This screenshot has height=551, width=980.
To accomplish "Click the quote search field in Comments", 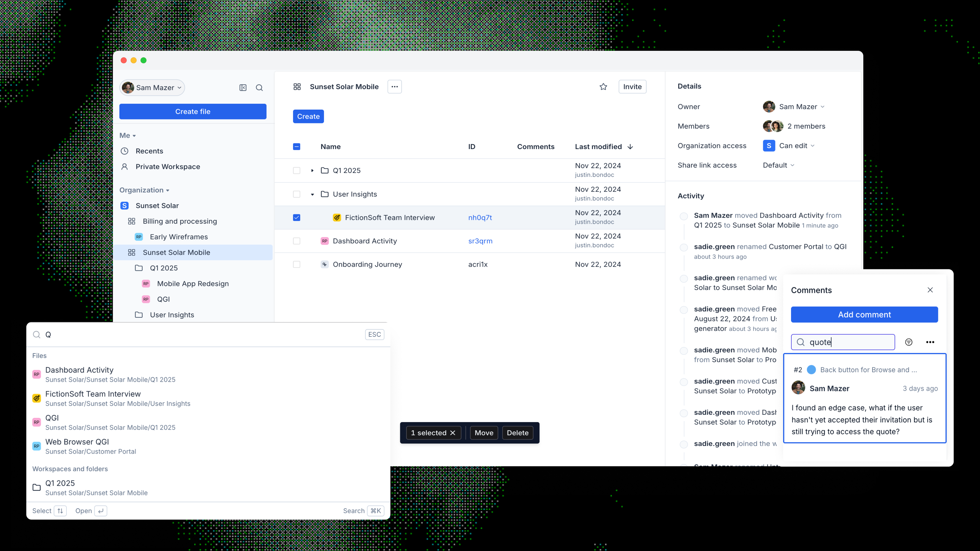I will coord(843,342).
